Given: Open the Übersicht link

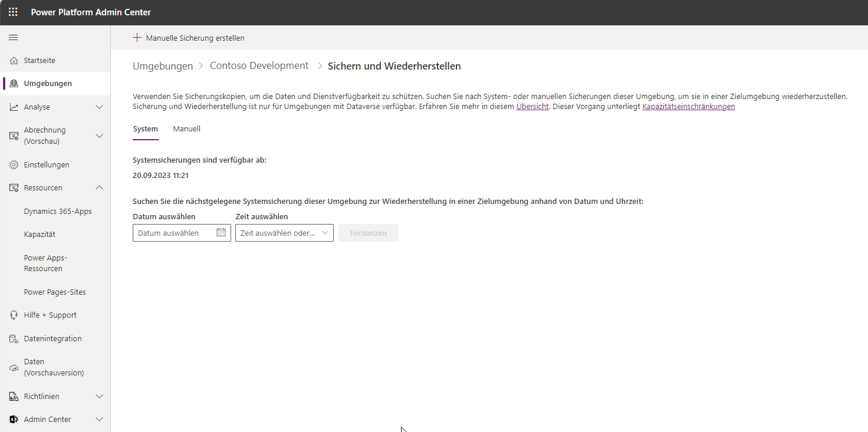Looking at the screenshot, I should [x=532, y=107].
